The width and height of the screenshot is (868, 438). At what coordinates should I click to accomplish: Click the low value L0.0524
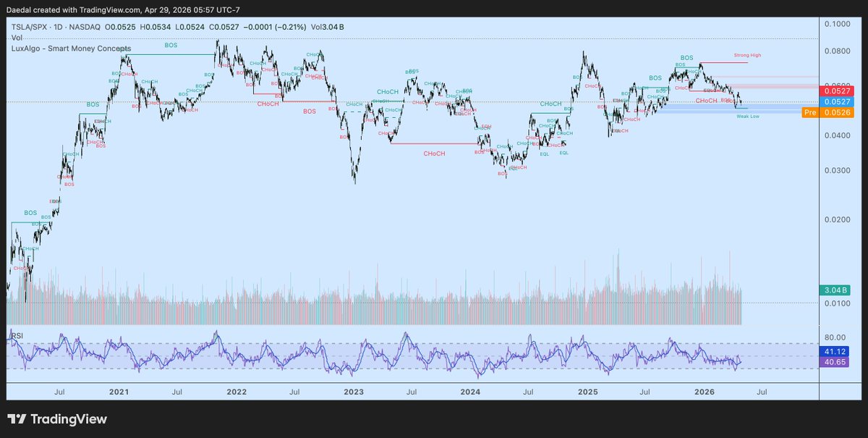188,28
